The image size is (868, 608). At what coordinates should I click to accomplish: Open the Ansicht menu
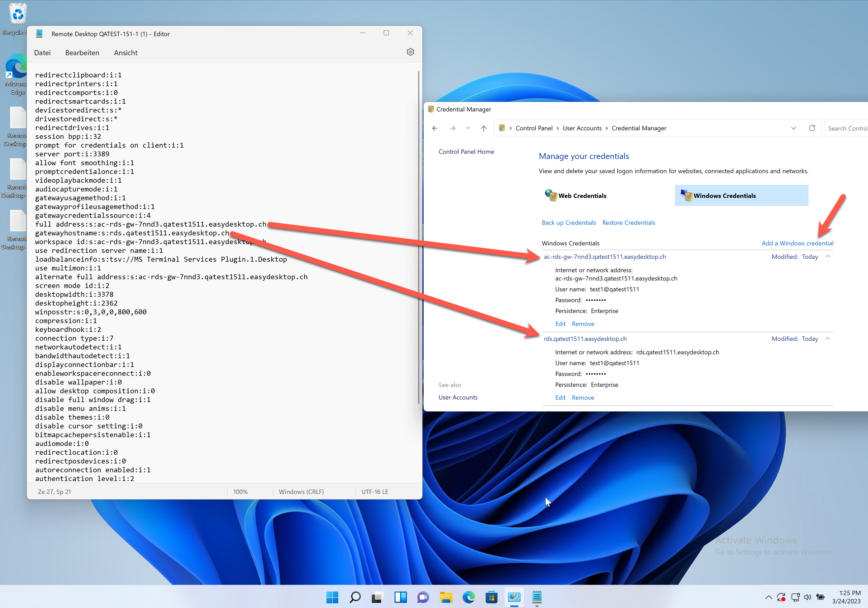[x=125, y=53]
